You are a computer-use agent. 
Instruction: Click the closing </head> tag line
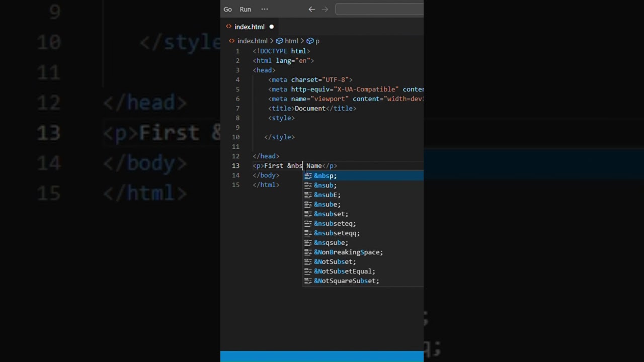point(266,156)
